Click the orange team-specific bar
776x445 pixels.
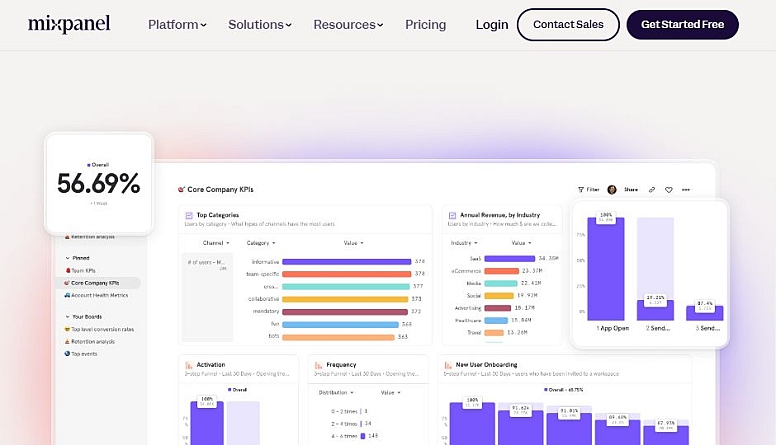point(346,274)
